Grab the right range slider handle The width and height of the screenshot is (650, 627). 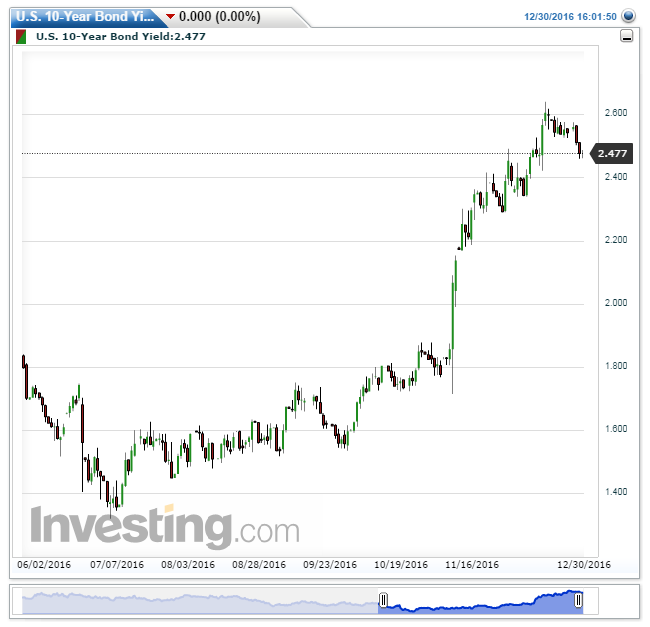pyautogui.click(x=578, y=600)
